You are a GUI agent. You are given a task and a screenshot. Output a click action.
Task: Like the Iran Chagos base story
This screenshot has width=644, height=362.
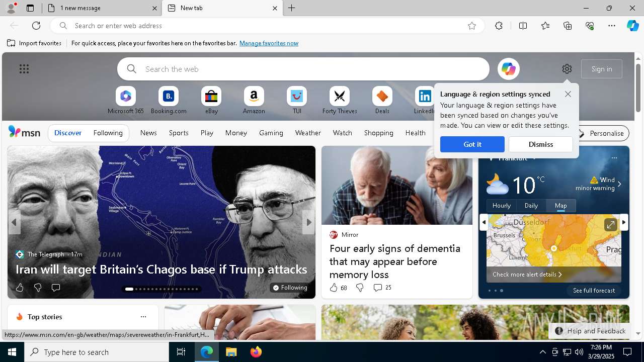[x=20, y=288]
